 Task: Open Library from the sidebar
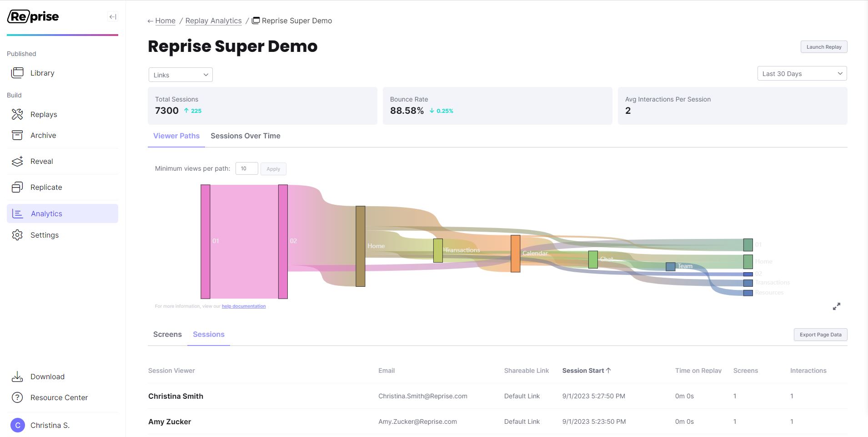click(x=62, y=73)
